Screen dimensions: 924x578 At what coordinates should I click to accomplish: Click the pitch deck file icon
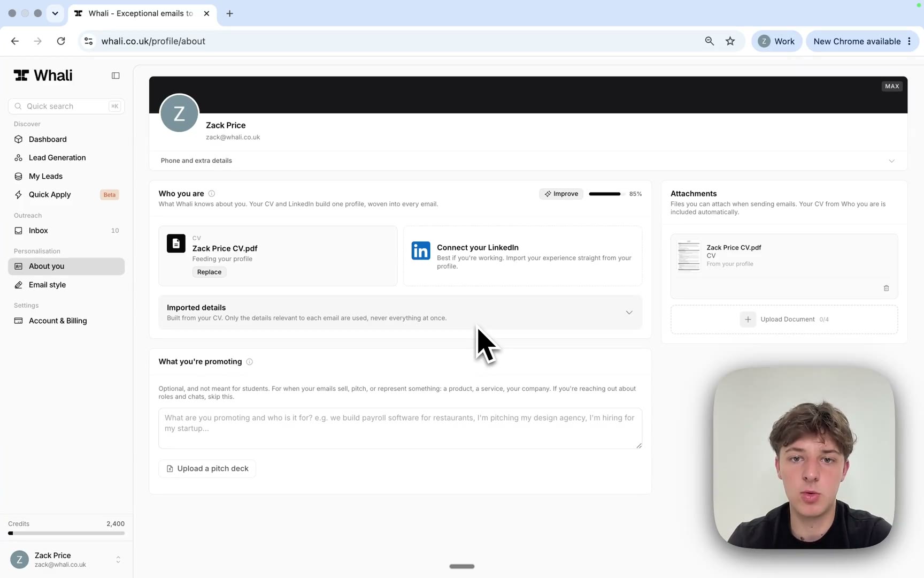[x=170, y=469]
